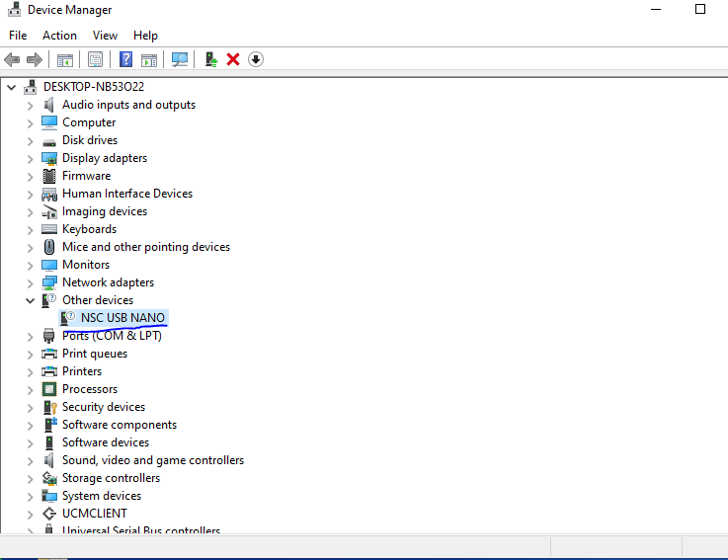Minimize the Device Manager window
Screen dimensions: 728x560
[x=656, y=9]
